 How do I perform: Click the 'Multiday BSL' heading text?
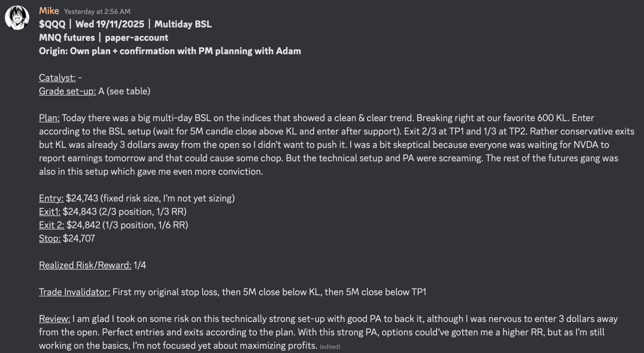[x=183, y=24]
